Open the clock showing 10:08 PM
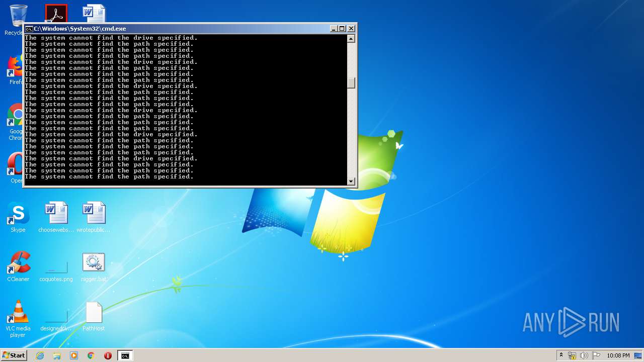The height and width of the screenshot is (362, 644). 618,355
